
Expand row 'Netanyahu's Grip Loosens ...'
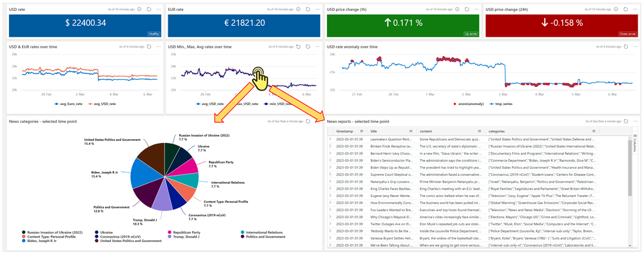click(330, 181)
